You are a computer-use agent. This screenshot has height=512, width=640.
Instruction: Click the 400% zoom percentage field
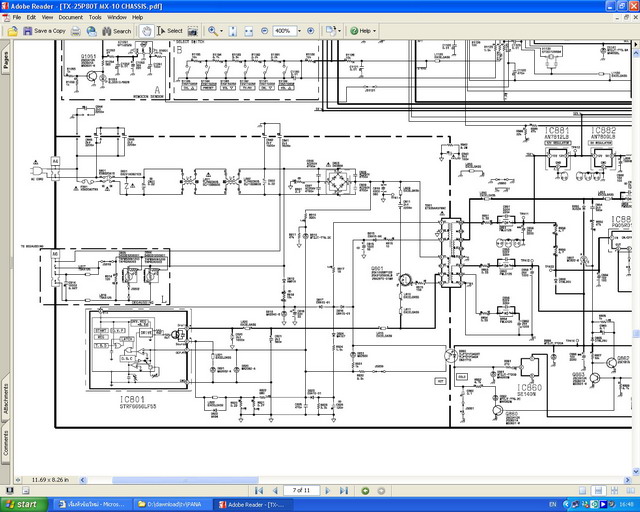pos(284,31)
